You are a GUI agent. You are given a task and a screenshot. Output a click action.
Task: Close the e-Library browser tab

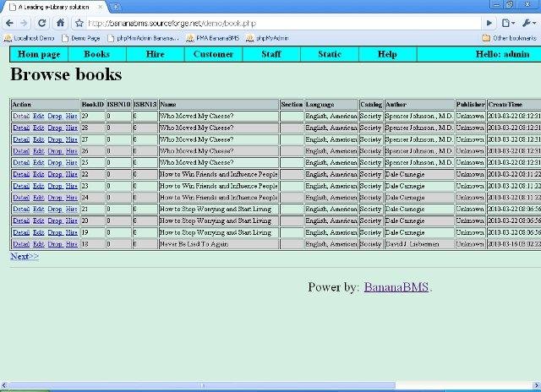(x=101, y=7)
